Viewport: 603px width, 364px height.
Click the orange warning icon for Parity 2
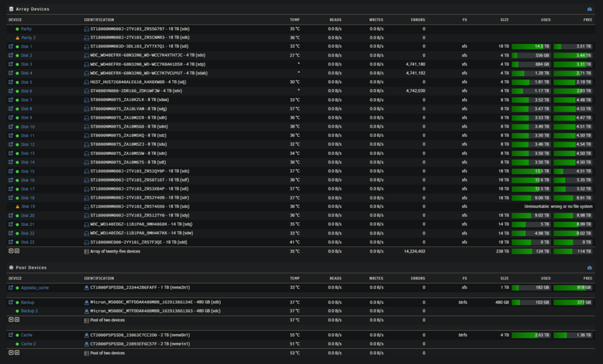[x=17, y=38]
